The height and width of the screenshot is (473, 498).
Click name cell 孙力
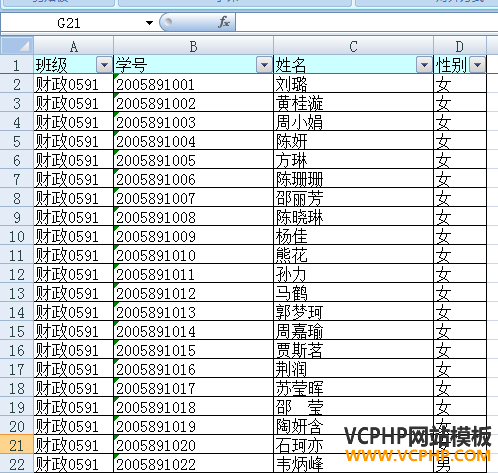(353, 274)
